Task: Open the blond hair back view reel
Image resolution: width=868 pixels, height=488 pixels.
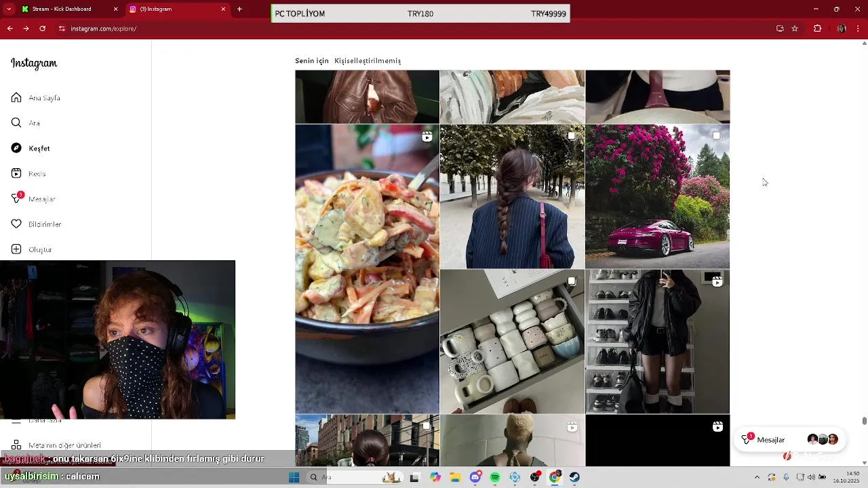Action: [x=512, y=441]
